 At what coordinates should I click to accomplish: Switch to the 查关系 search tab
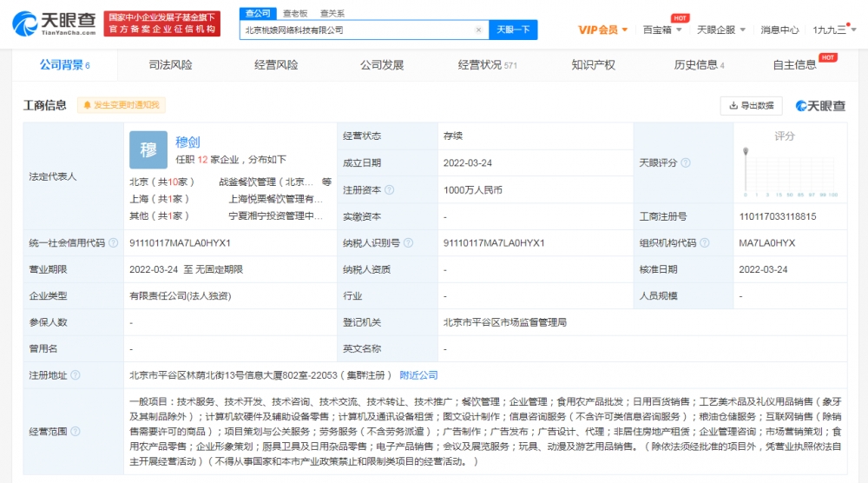(332, 13)
